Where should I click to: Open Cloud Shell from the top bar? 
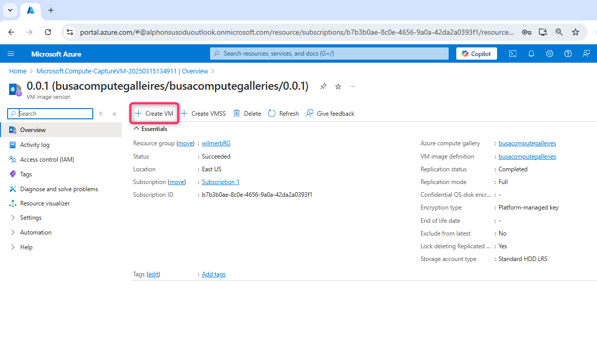coord(513,54)
